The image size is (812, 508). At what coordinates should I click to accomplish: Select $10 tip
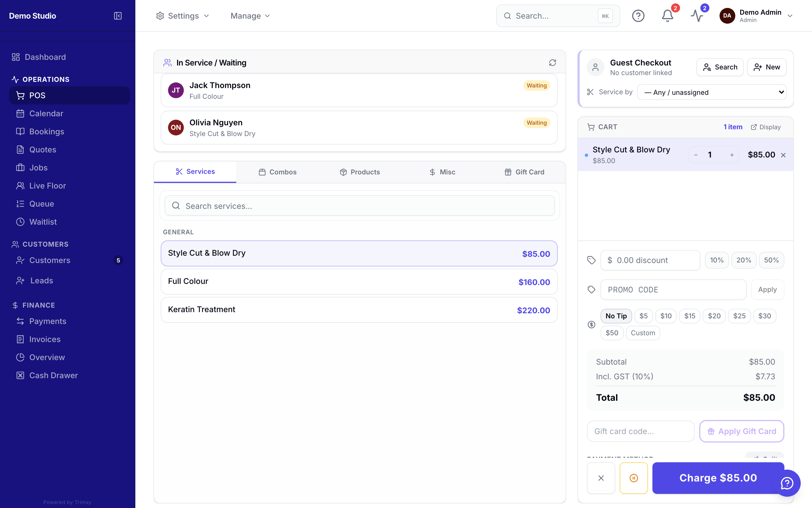666,316
